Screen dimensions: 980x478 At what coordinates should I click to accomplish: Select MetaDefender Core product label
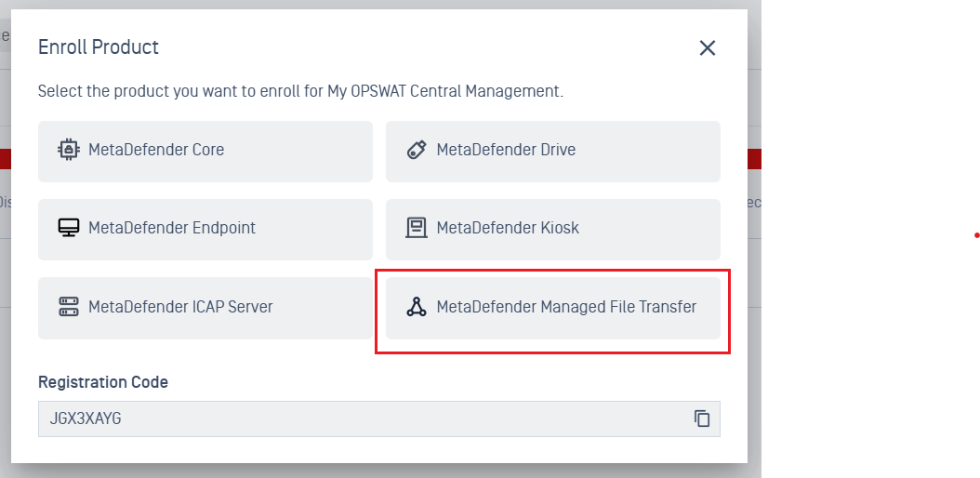coord(156,150)
